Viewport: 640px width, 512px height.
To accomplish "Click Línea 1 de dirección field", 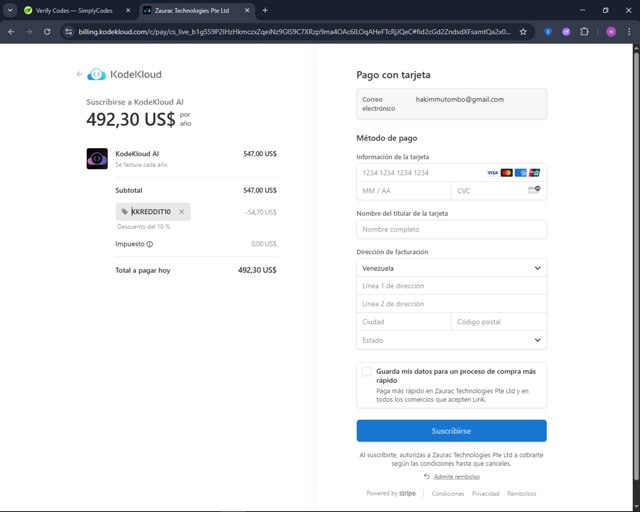I will point(451,286).
